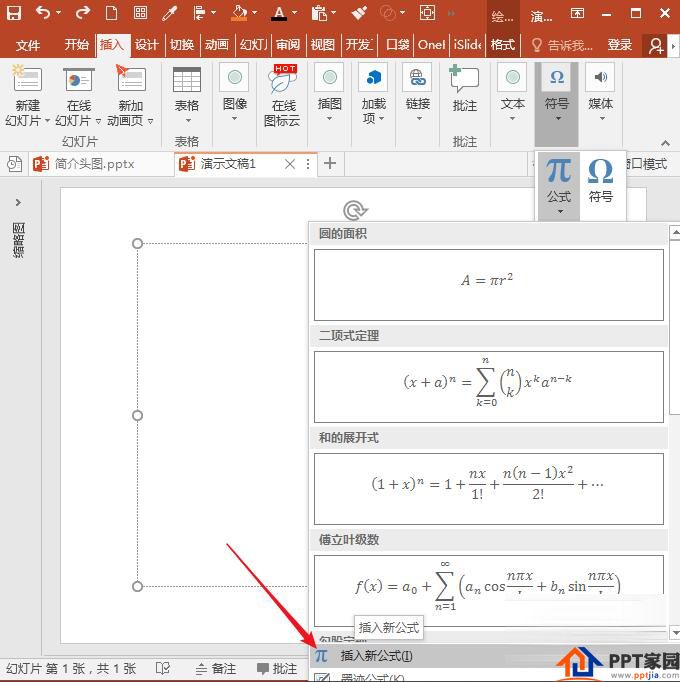
Task: Insert the 圆的面积 equation
Action: [x=489, y=284]
